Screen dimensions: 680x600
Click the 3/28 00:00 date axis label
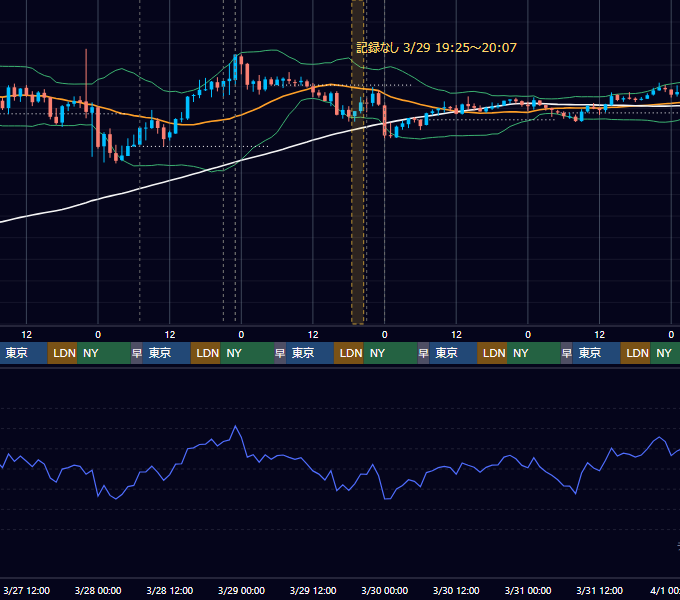(98, 590)
